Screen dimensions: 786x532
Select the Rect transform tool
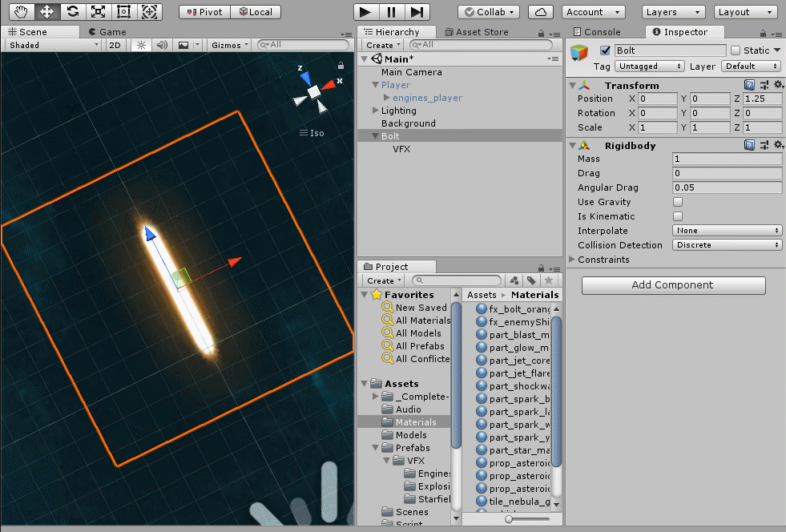coord(124,11)
